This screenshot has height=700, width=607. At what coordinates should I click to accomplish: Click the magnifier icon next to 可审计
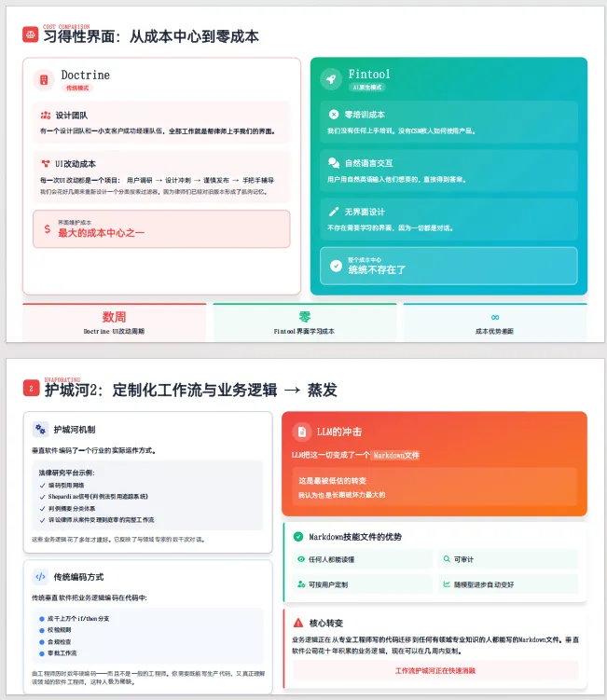click(447, 559)
